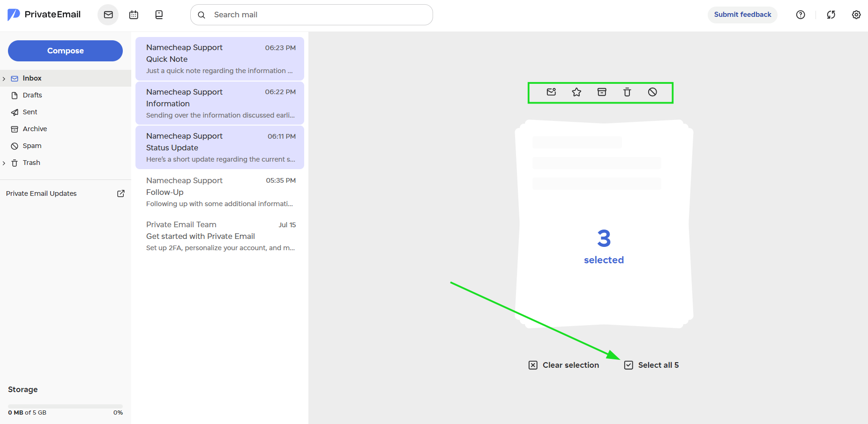Expand the Inbox folder chevron
868x424 pixels.
click(4, 79)
